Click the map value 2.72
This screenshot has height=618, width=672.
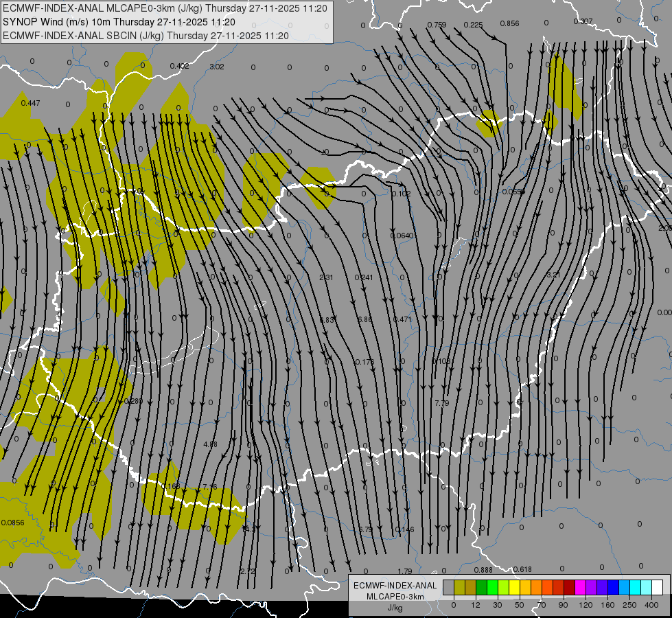pyautogui.click(x=248, y=571)
